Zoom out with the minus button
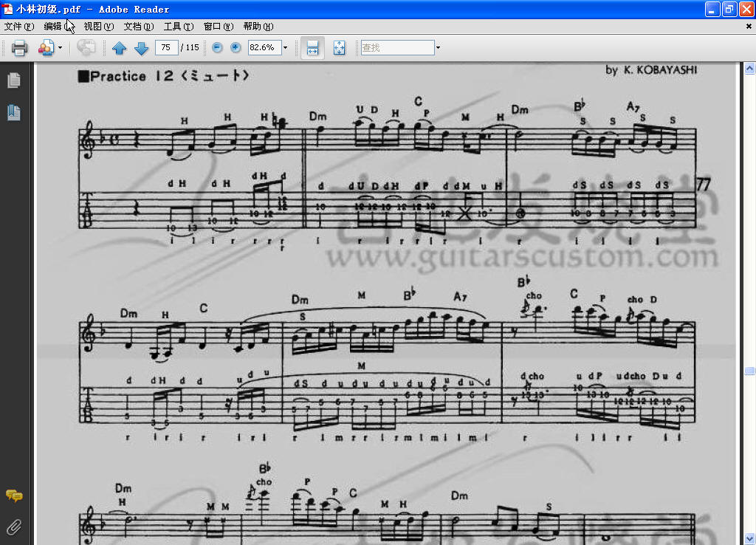The image size is (756, 545). coord(218,47)
